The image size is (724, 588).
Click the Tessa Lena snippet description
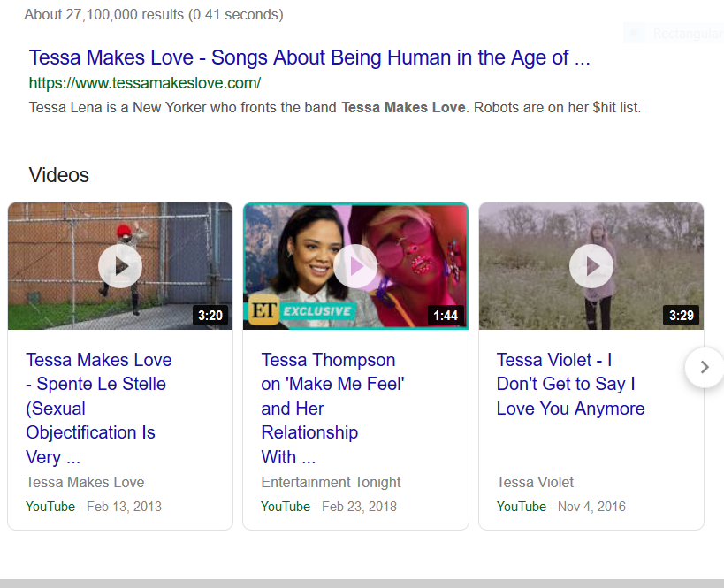(x=335, y=108)
